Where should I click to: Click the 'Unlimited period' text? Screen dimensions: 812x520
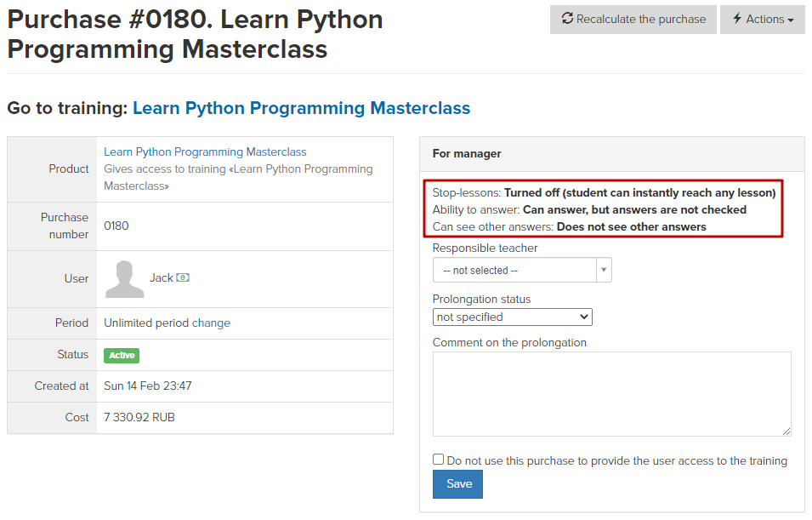click(x=146, y=323)
